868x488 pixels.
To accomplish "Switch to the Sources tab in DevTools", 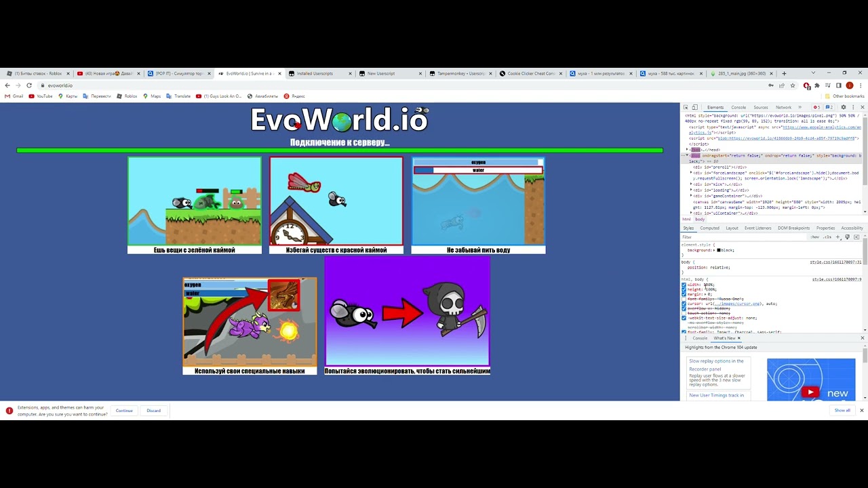I will pyautogui.click(x=761, y=107).
